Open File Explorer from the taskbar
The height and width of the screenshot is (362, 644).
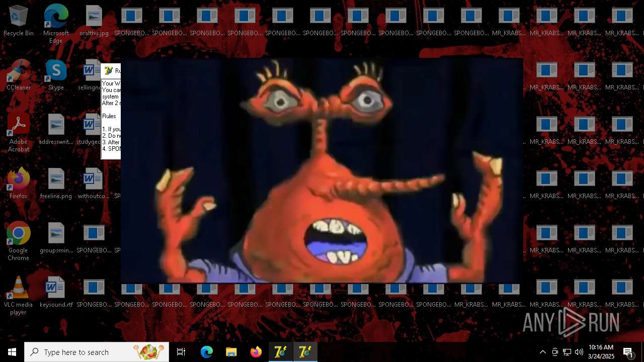(x=231, y=352)
